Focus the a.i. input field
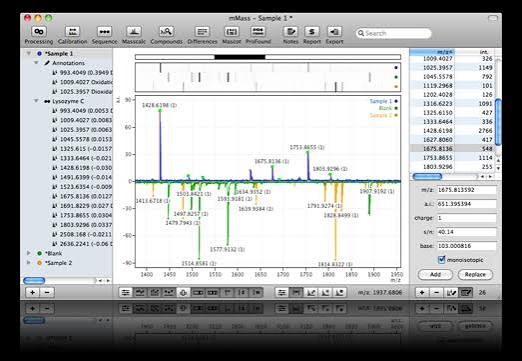522x361 pixels. [466, 204]
